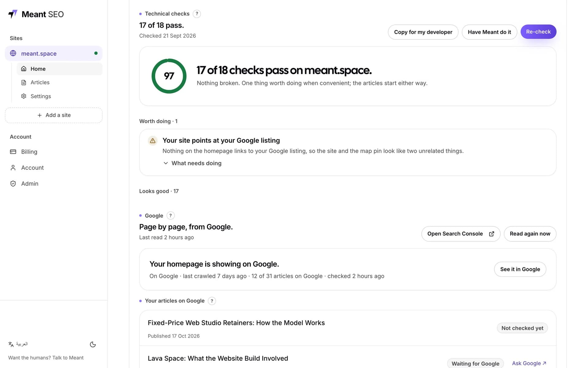Click the Settings gear icon
Viewport: 588px width, 368px height.
coord(24,96)
